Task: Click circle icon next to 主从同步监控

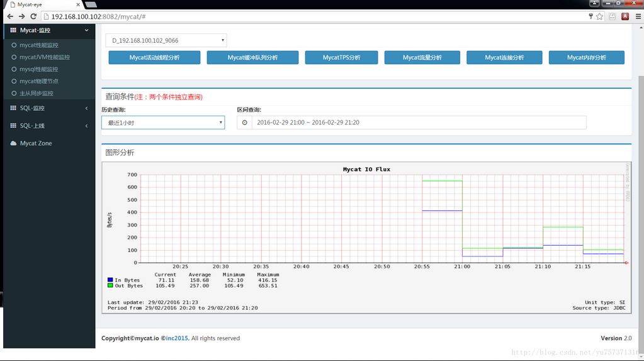Action: [14, 93]
